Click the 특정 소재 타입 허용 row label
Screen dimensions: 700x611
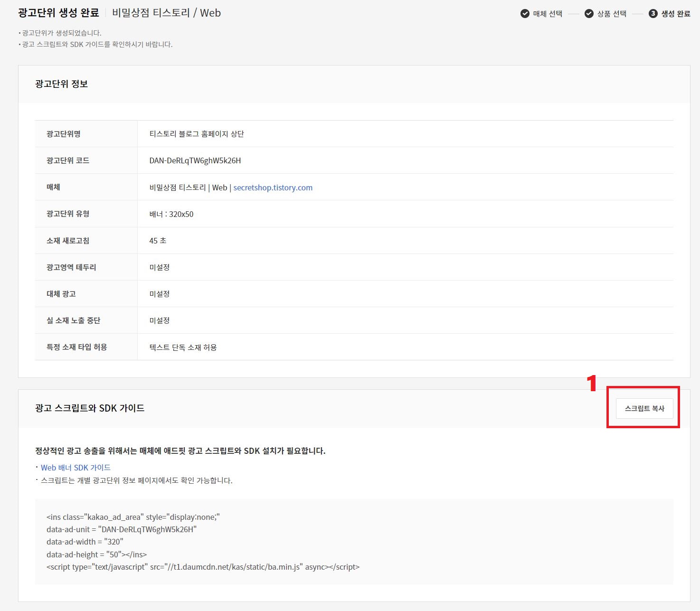[77, 347]
